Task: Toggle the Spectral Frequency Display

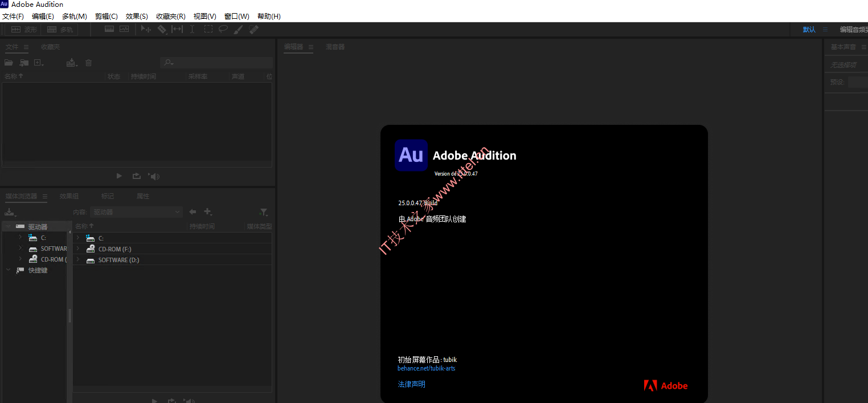Action: tap(109, 29)
